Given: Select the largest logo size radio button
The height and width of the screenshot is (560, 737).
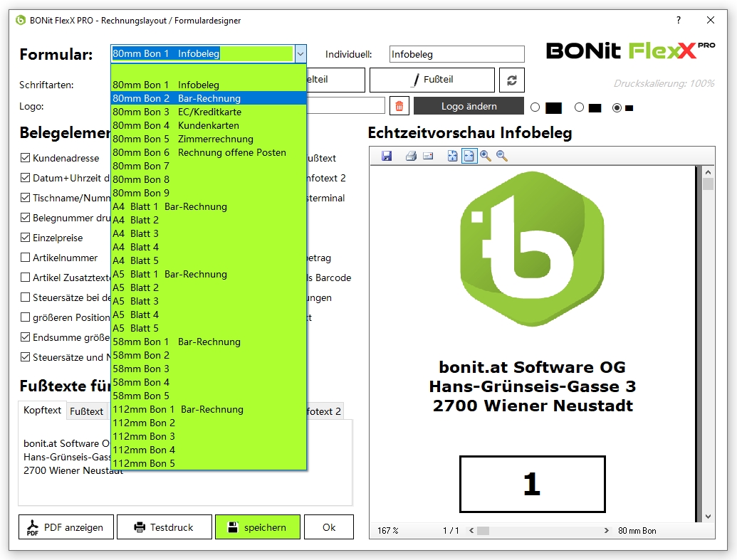Looking at the screenshot, I should (x=535, y=107).
